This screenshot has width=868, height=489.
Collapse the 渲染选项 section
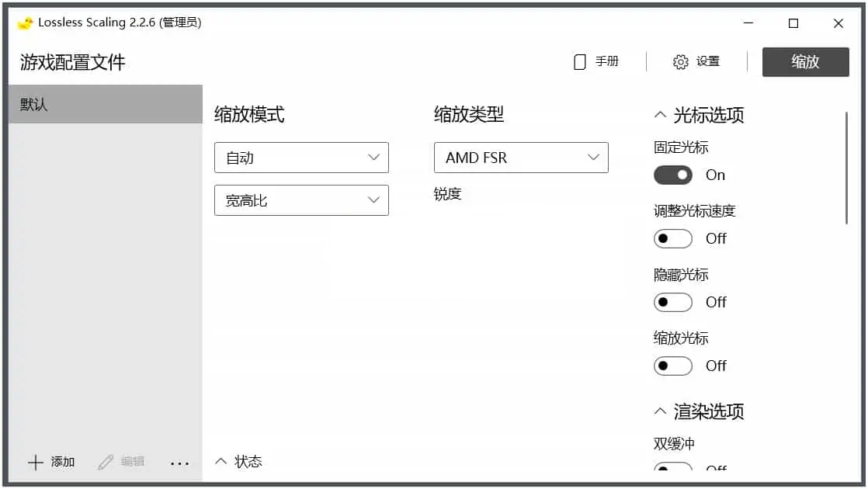[661, 411]
